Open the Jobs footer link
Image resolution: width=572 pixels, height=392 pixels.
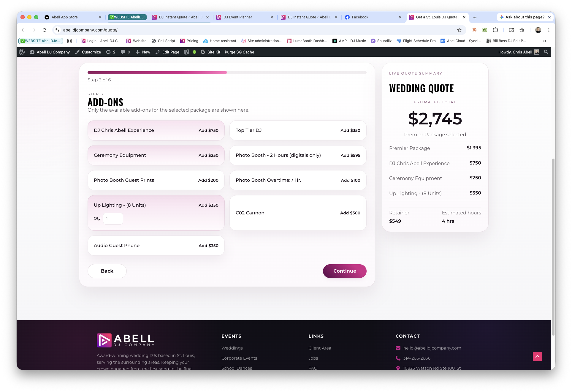pos(313,358)
